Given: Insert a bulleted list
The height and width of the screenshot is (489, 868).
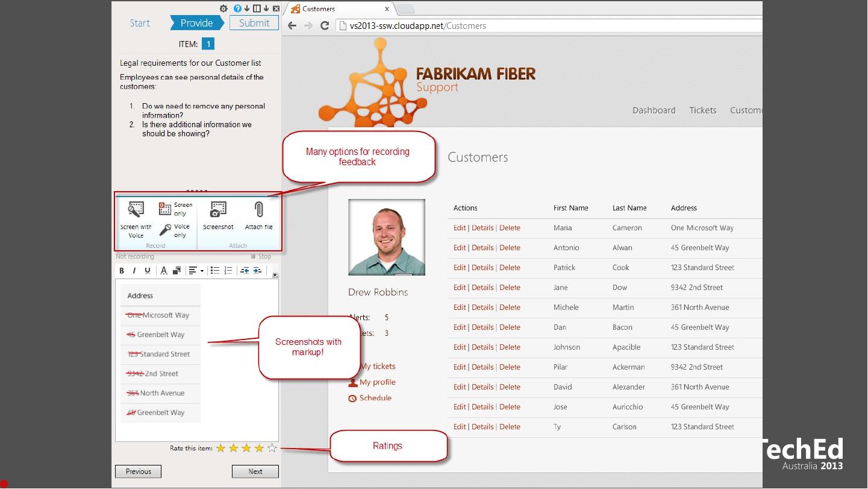Looking at the screenshot, I should [x=214, y=271].
